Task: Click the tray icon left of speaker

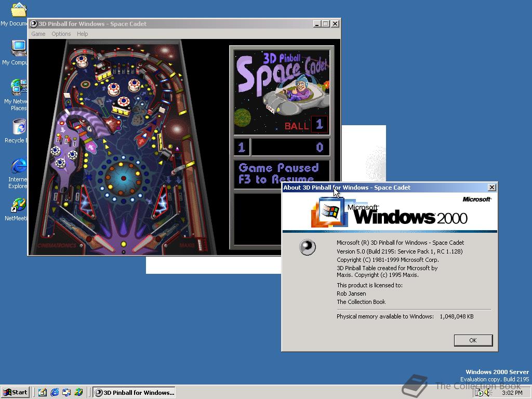Action: (x=479, y=393)
